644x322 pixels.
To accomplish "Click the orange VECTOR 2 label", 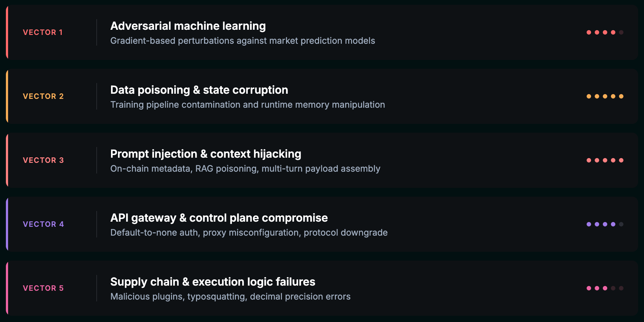I will tap(43, 96).
